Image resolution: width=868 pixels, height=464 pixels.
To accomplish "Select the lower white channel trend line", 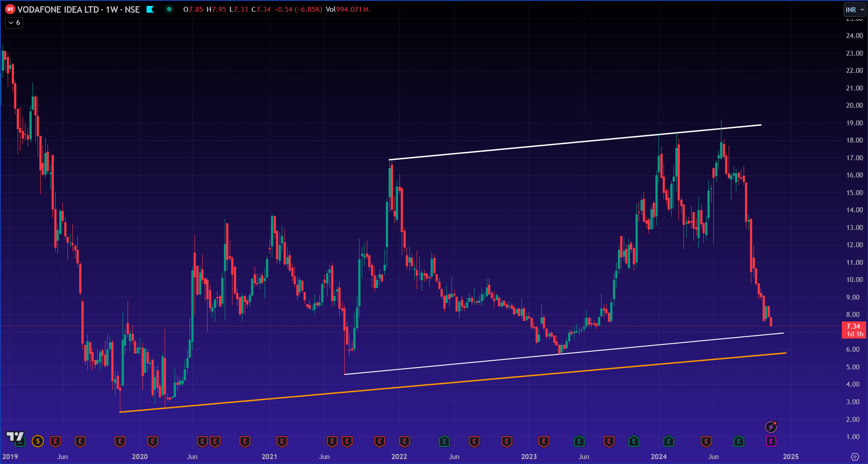I will [564, 354].
